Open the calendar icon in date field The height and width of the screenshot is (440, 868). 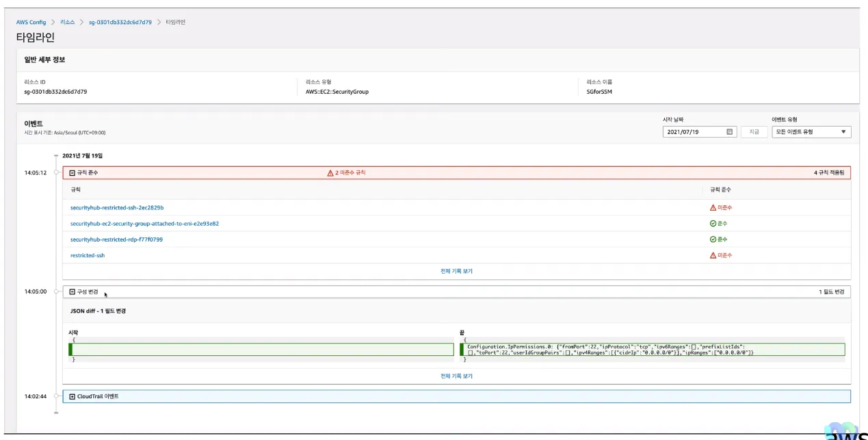[x=730, y=131]
